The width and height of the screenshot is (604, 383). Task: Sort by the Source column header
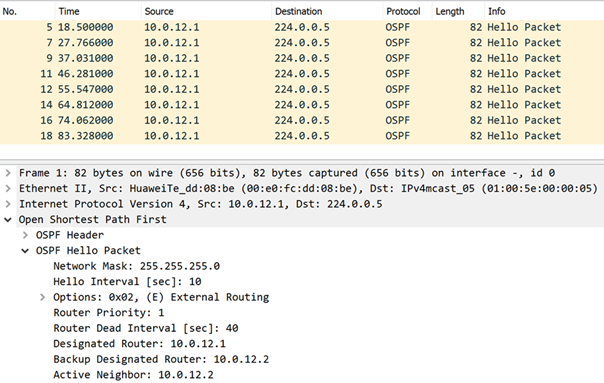click(x=206, y=11)
